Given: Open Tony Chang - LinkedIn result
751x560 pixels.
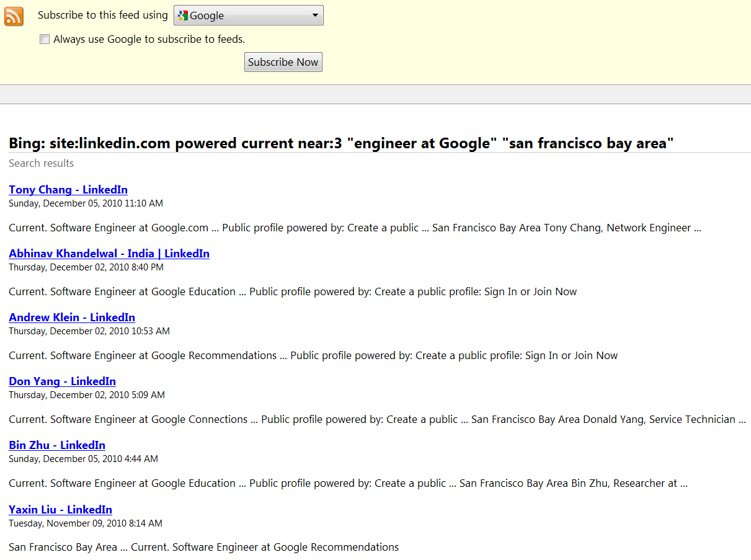Looking at the screenshot, I should coord(68,190).
